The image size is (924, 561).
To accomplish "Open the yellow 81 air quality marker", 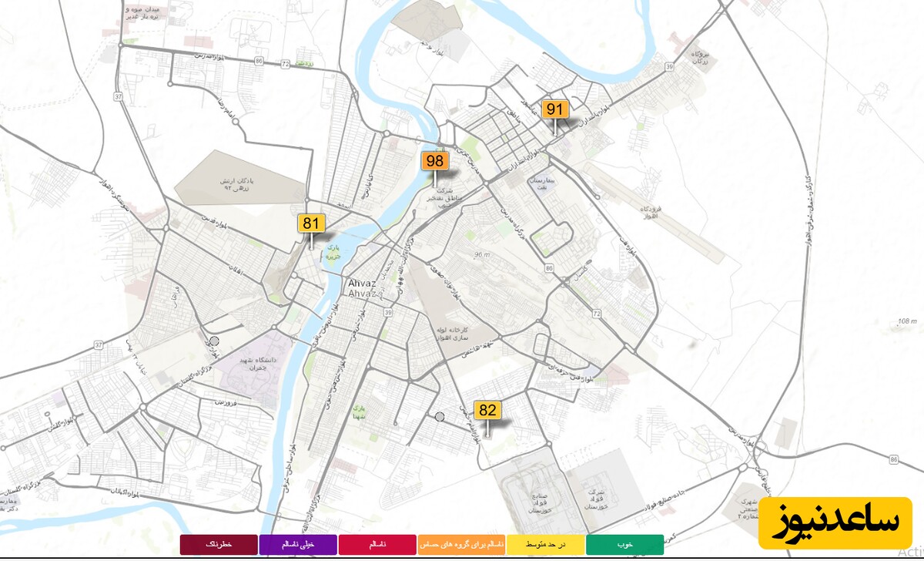I will 311,223.
